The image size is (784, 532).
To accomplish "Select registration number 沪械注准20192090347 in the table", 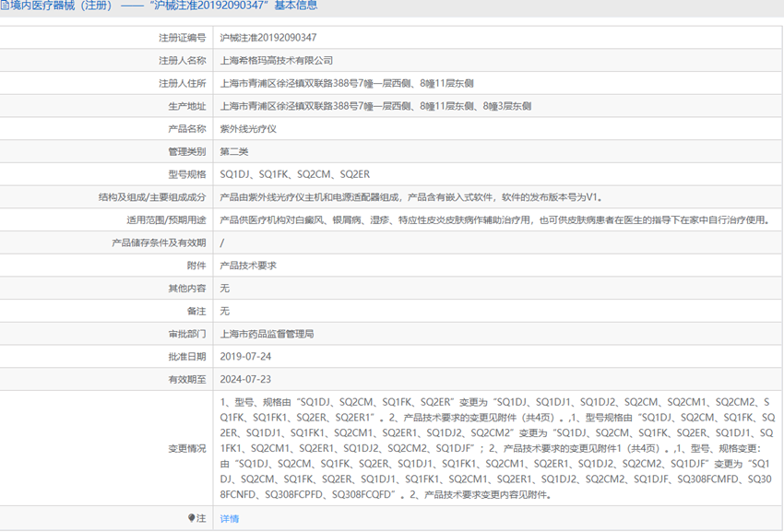I will [268, 38].
